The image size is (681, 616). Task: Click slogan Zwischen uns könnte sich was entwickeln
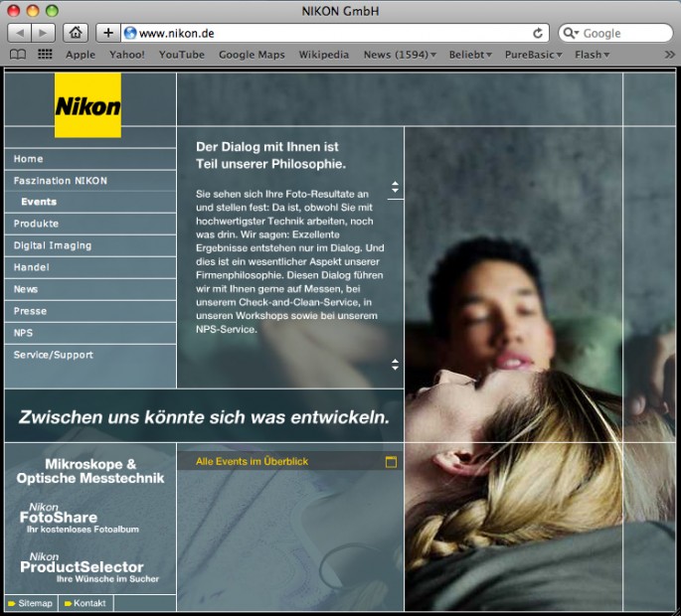click(x=204, y=417)
